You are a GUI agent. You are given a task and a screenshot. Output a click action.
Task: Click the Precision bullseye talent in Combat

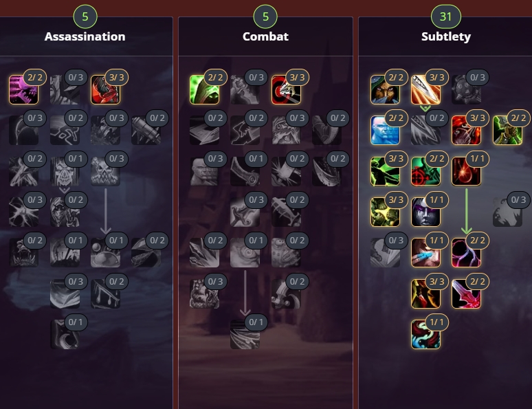[x=286, y=89]
